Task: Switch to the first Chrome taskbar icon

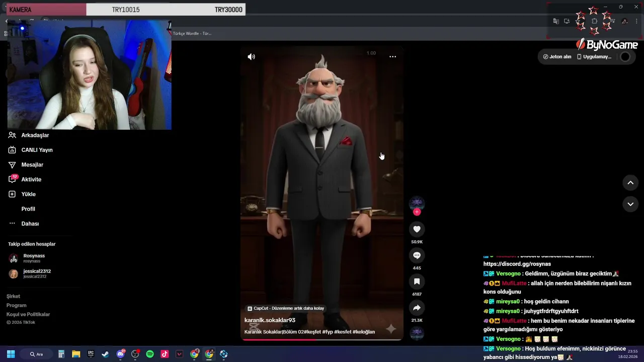Action: click(194, 354)
